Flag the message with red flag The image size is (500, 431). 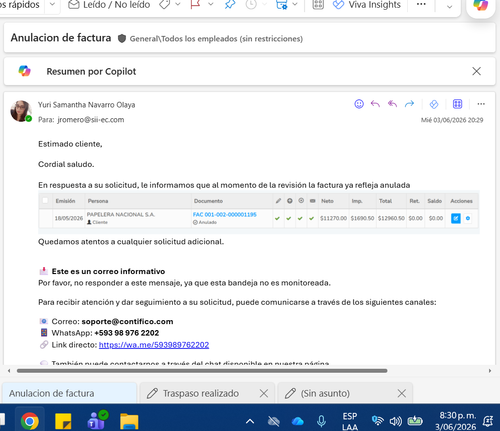click(x=195, y=4)
